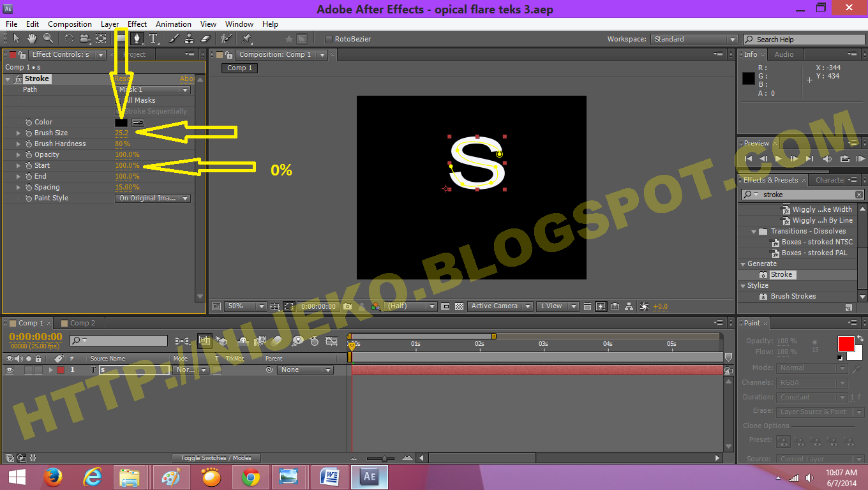The height and width of the screenshot is (490, 868).
Task: Reset exposure with the aperture icon
Action: [x=644, y=306]
